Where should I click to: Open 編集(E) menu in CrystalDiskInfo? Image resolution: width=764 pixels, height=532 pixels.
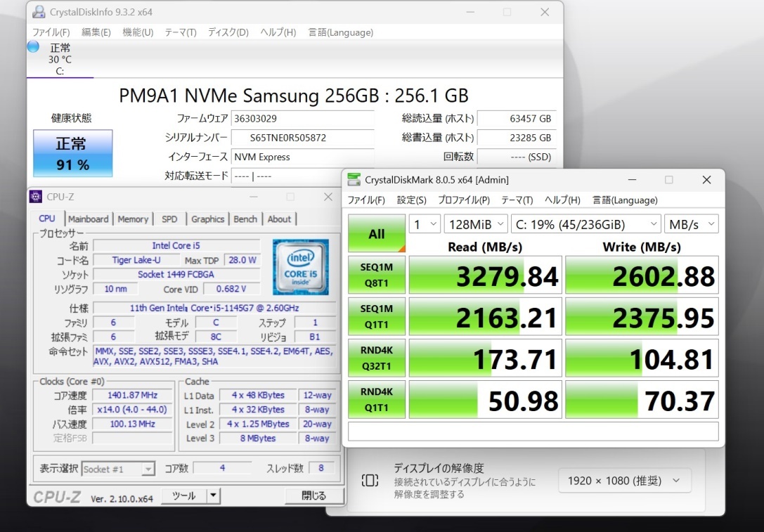(96, 32)
